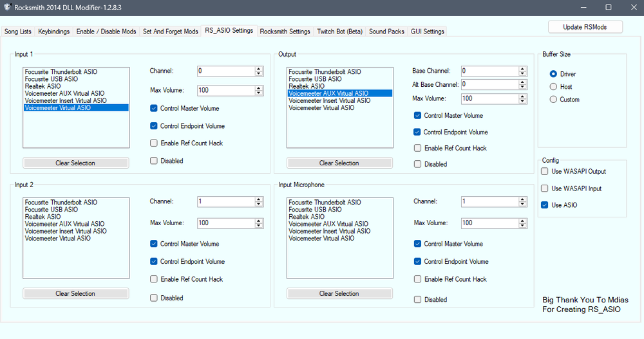Select Voicemeeter Virtual ASIO in Input 2
The width and height of the screenshot is (644, 339).
click(x=76, y=239)
